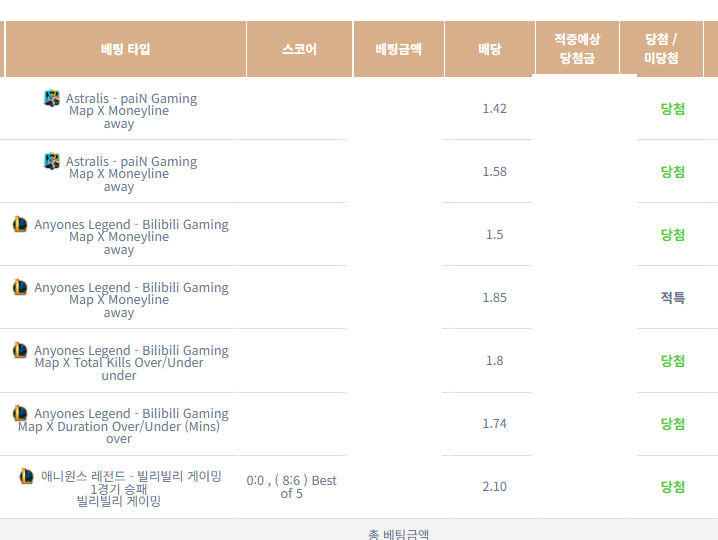Click the 총 베팅금액 footer label
This screenshot has width=718, height=540.
[398, 535]
